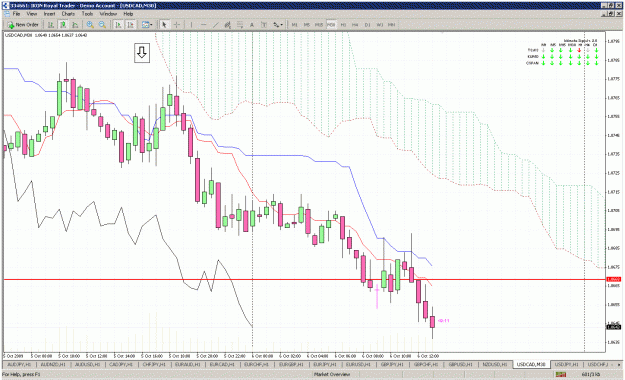Select the Fibonacci retracement tool

[x=240, y=25]
